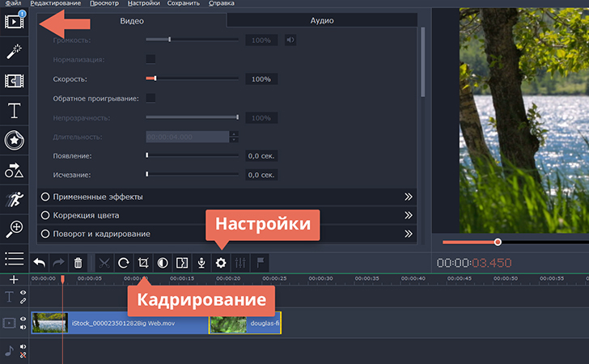Open the Stickers star panel

[x=14, y=140]
